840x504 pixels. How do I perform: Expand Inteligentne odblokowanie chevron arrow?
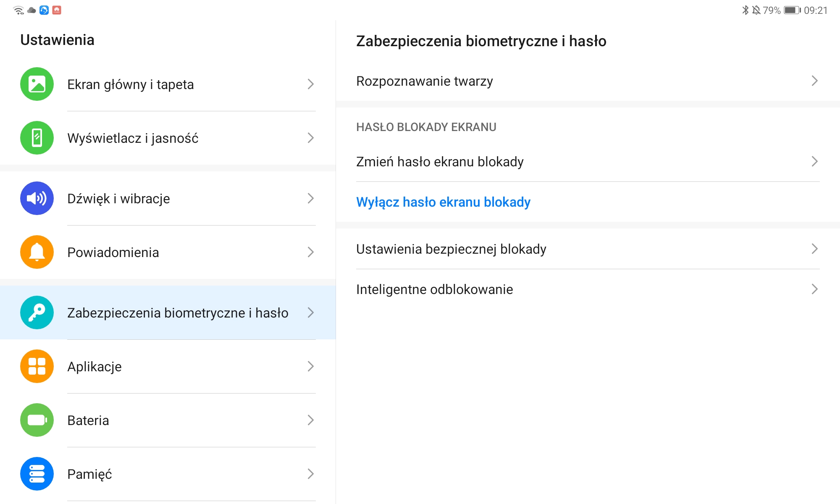(x=814, y=289)
